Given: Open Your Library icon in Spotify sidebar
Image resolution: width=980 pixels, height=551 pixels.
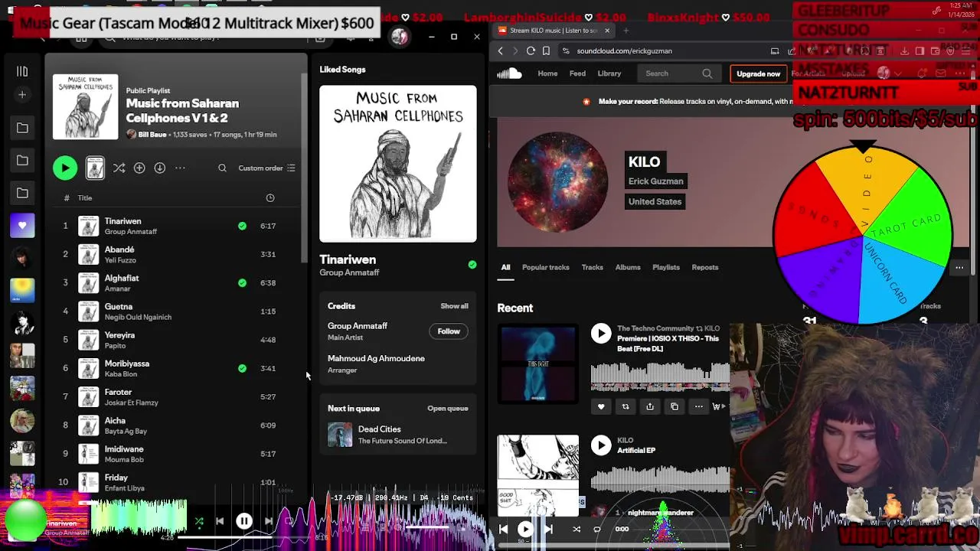Looking at the screenshot, I should [x=22, y=71].
